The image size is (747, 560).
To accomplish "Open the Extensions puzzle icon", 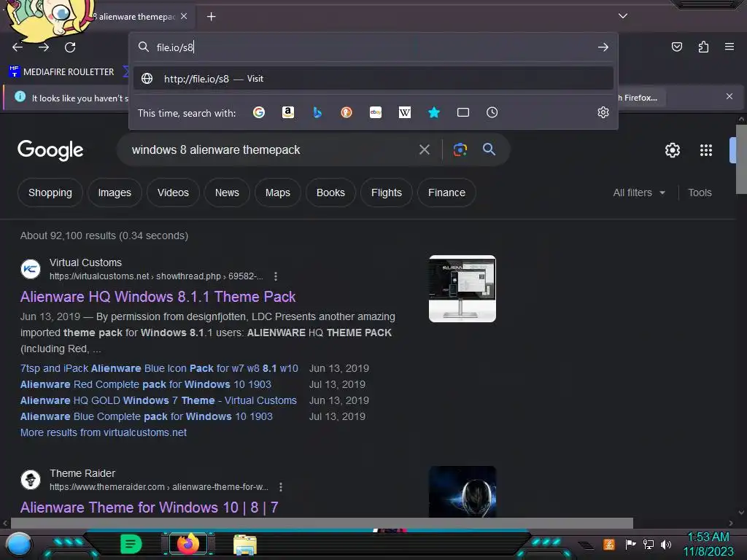I will pyautogui.click(x=703, y=47).
